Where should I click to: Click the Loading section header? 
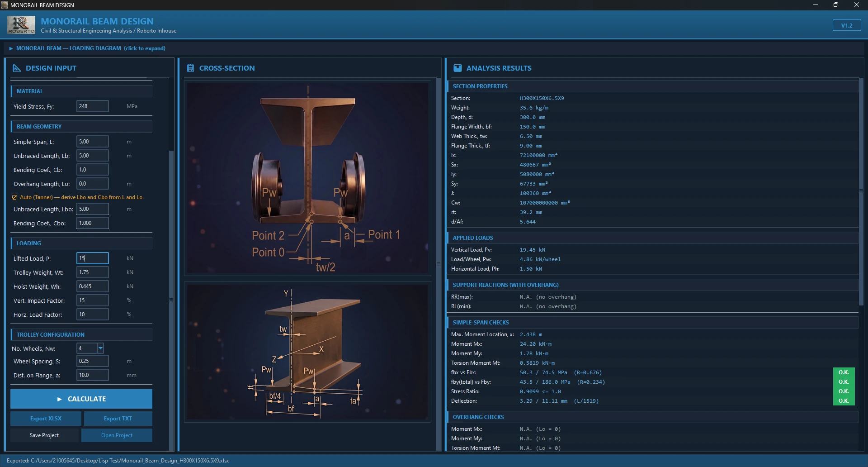[81, 243]
